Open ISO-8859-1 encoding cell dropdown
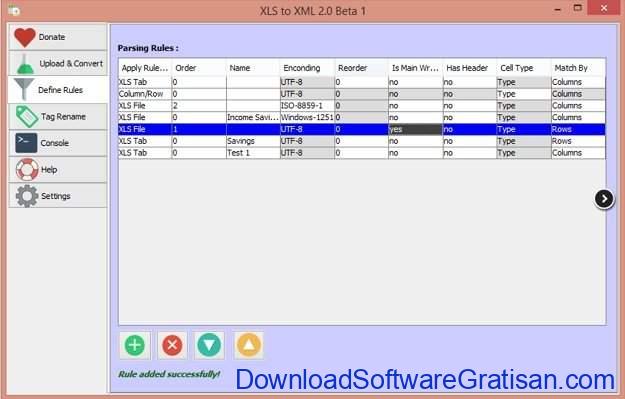This screenshot has width=625, height=399. coord(307,106)
